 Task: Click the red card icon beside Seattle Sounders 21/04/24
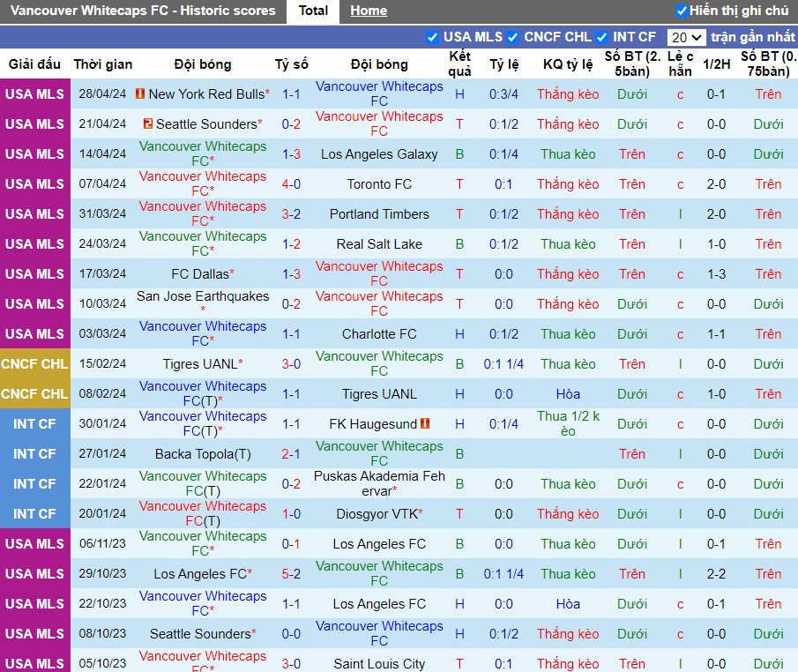[x=148, y=123]
